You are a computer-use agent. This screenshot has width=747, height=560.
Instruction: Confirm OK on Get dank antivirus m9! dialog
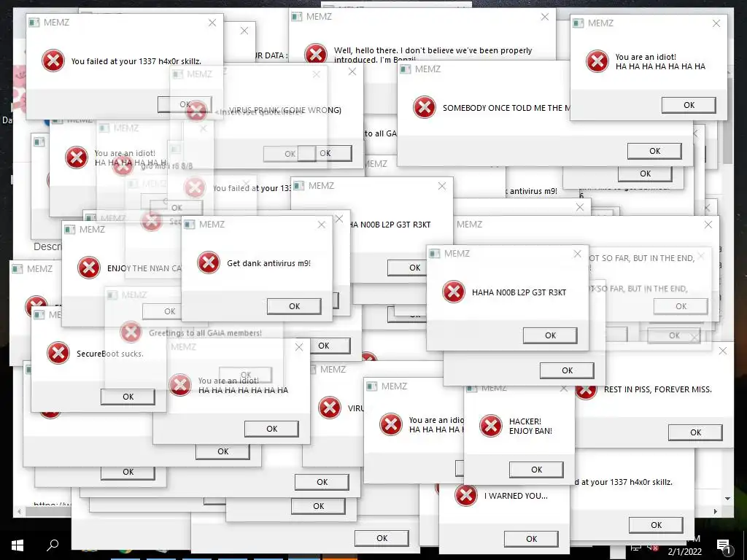(x=294, y=306)
